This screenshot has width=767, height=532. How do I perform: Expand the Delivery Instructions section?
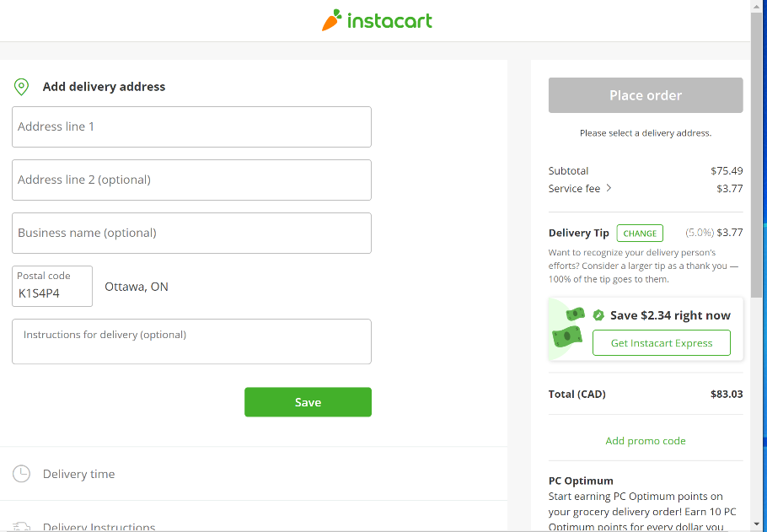[99, 527]
